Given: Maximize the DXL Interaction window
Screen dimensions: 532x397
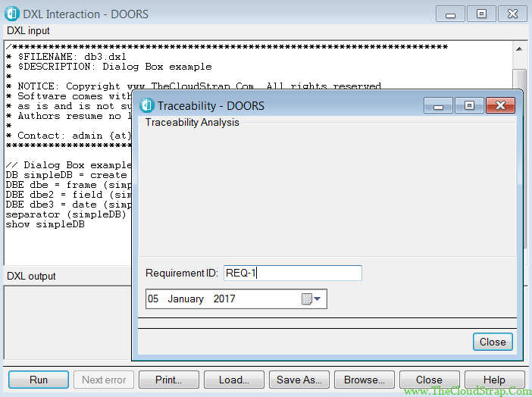Looking at the screenshot, I should coord(481,14).
